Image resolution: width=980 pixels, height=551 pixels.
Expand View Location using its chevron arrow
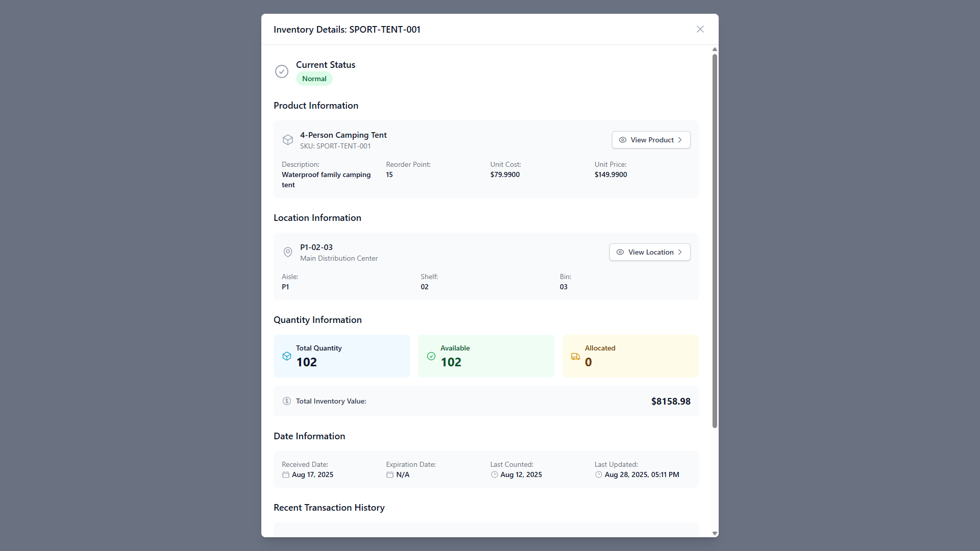[x=680, y=252]
